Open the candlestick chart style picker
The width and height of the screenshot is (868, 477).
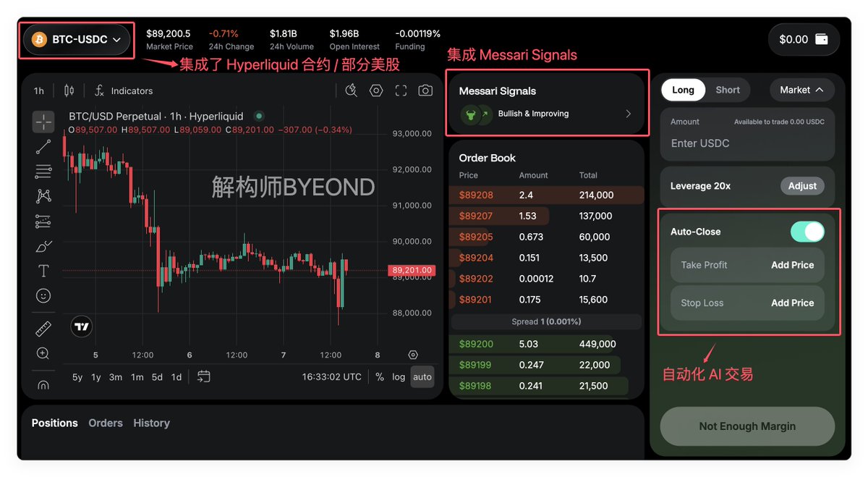point(69,90)
